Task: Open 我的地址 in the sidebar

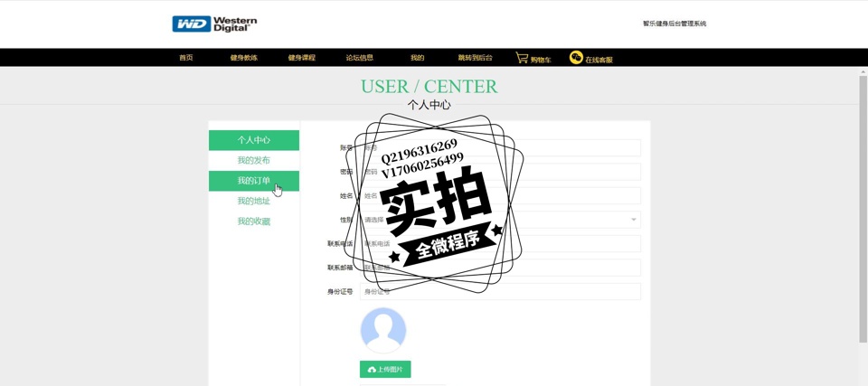Action: tap(254, 201)
